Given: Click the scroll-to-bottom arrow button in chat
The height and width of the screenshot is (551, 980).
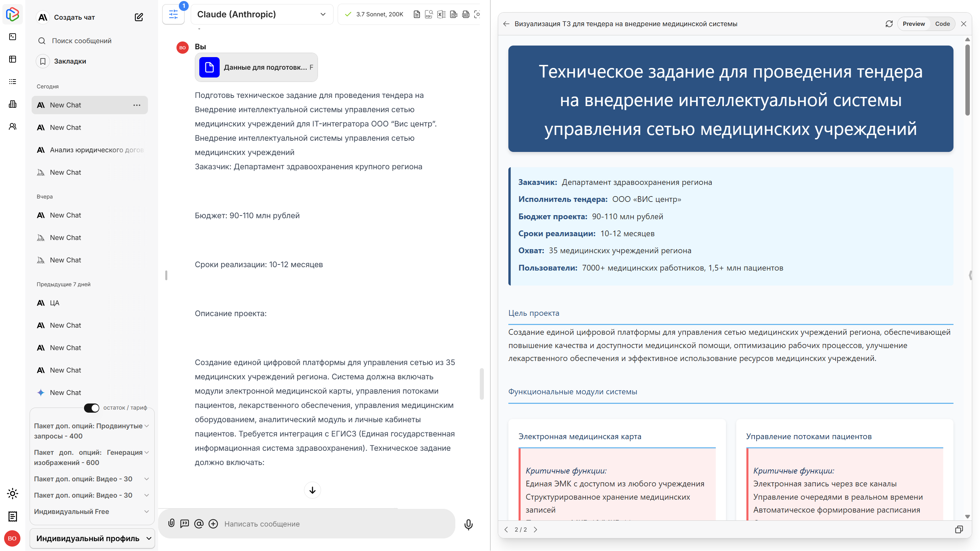Looking at the screenshot, I should (312, 490).
